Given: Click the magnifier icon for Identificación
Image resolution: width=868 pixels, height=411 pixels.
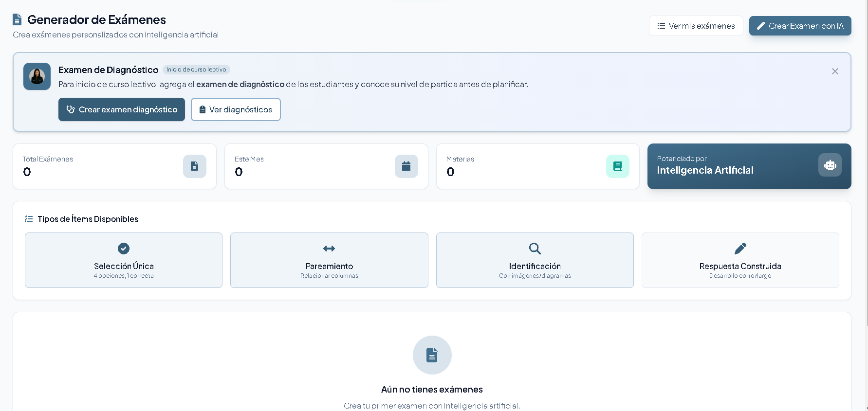Looking at the screenshot, I should pos(535,249).
